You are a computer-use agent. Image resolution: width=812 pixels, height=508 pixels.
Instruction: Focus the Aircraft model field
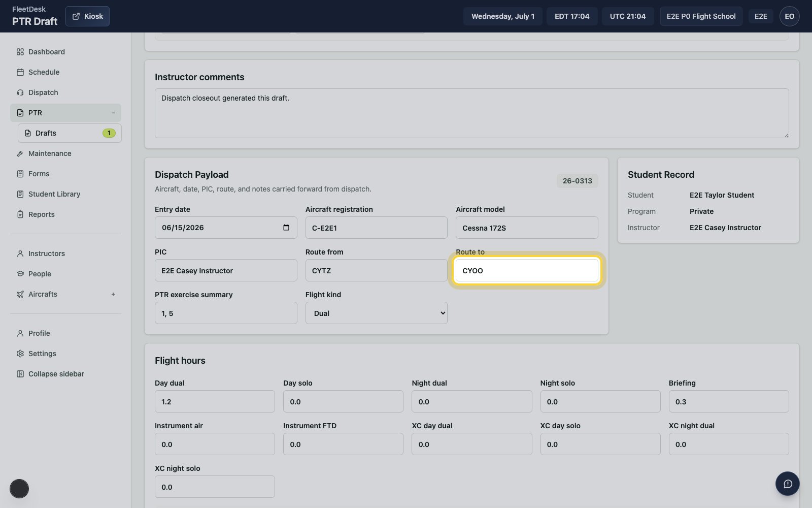pos(527,228)
